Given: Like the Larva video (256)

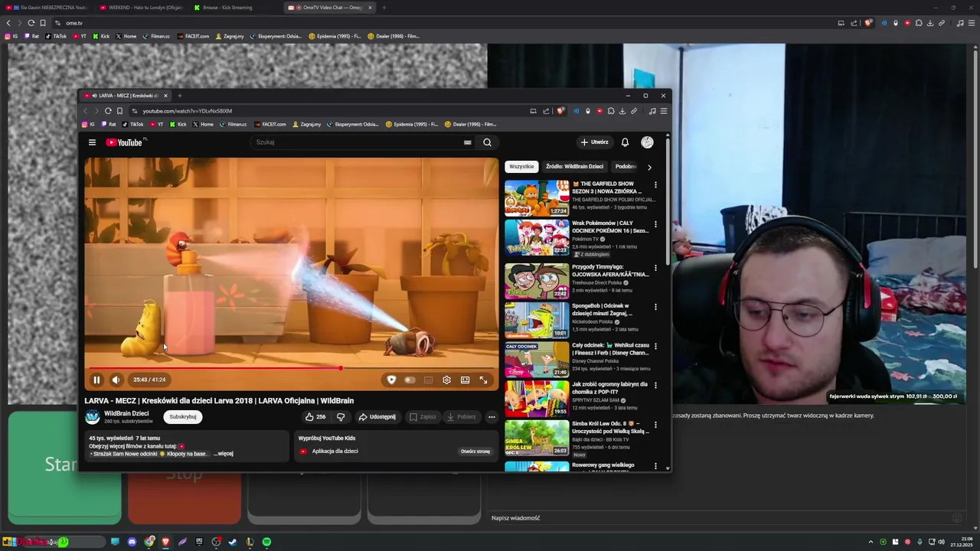Looking at the screenshot, I should click(315, 417).
